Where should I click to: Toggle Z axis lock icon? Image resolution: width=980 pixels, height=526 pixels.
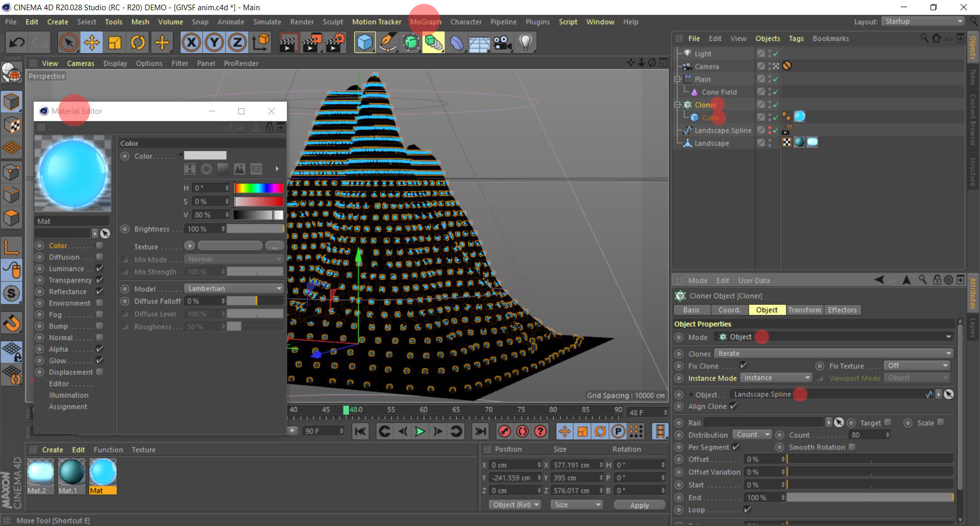pyautogui.click(x=237, y=42)
